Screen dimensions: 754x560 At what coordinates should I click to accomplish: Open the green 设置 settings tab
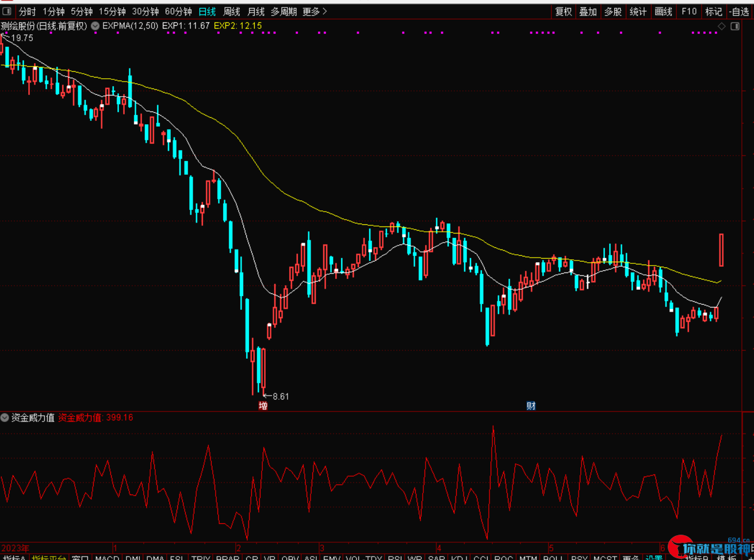click(x=654, y=558)
